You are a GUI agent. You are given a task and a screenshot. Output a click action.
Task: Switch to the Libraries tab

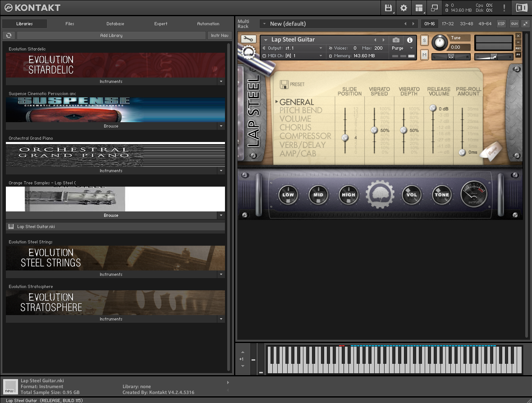click(24, 24)
